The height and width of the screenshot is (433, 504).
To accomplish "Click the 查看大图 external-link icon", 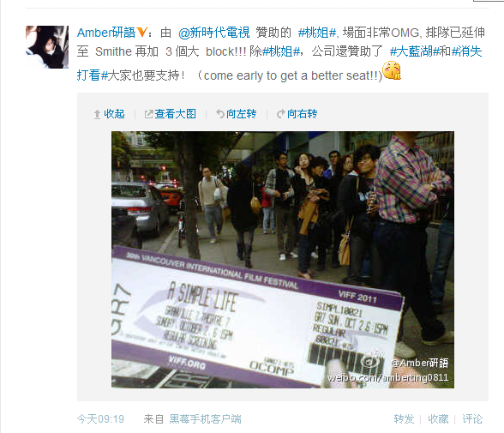I will click(148, 114).
